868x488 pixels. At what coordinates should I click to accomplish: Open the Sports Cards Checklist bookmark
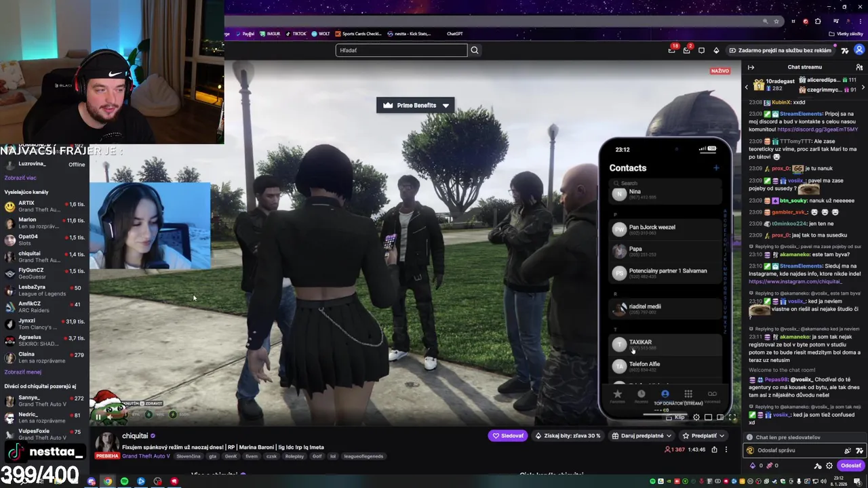click(x=358, y=34)
